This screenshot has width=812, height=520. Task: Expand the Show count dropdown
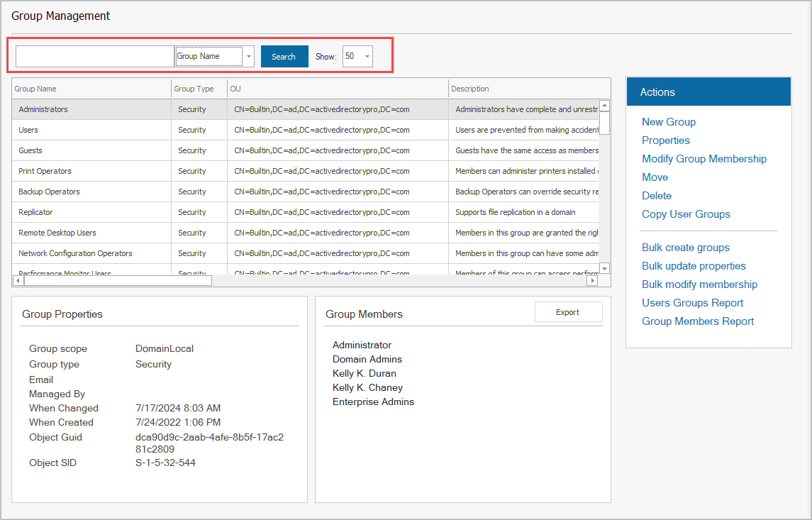click(x=367, y=57)
